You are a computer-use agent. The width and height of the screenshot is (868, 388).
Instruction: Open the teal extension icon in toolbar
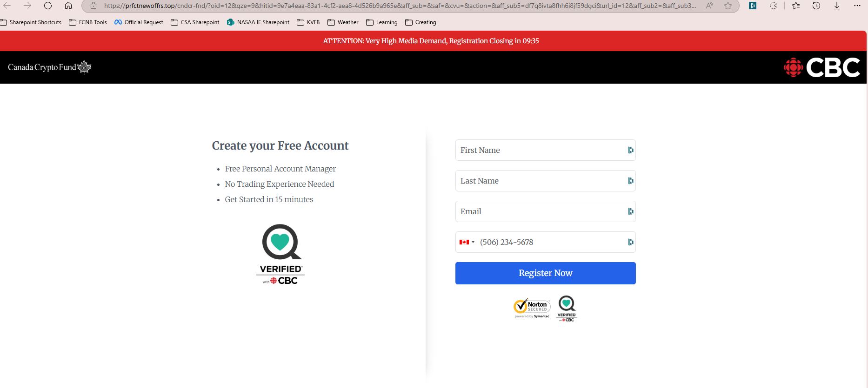point(753,6)
